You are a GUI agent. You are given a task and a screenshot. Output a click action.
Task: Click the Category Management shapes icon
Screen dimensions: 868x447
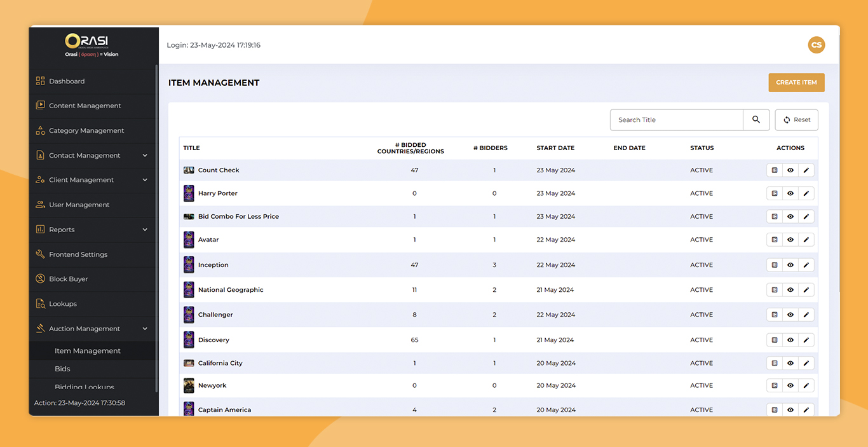point(40,130)
